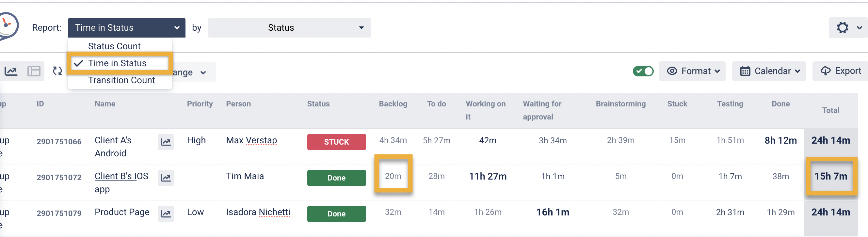
Task: Switch to table layout view icon
Action: (x=34, y=71)
